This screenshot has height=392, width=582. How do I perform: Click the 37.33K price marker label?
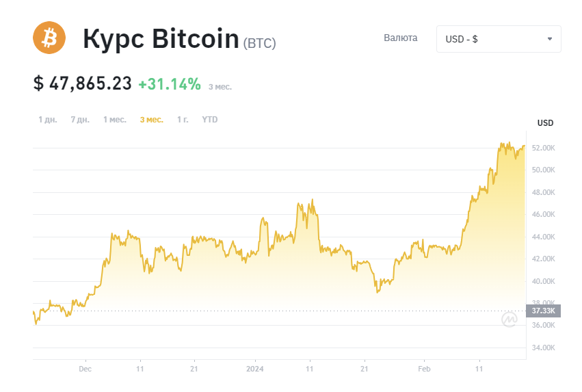point(544,311)
